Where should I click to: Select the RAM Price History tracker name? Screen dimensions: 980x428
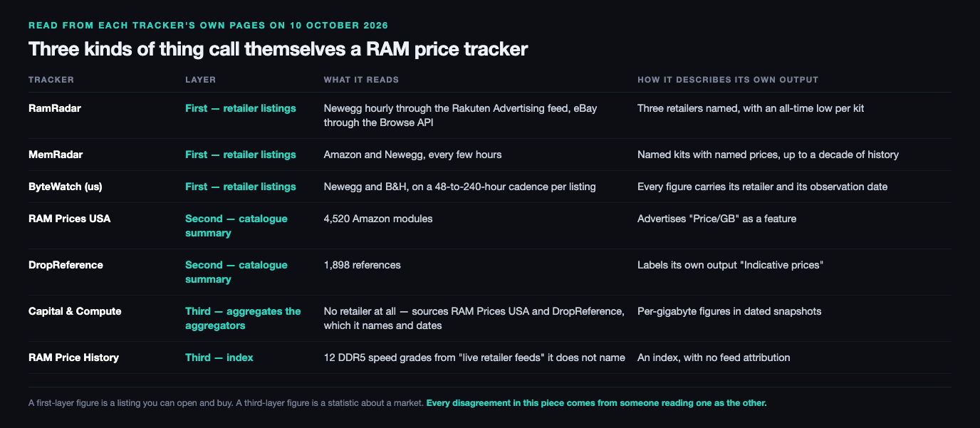73,357
